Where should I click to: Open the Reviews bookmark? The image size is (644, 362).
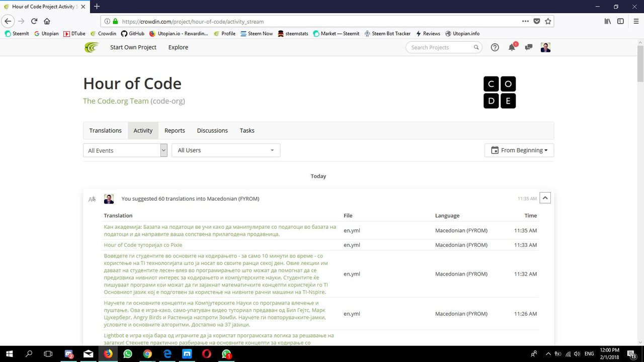point(428,34)
